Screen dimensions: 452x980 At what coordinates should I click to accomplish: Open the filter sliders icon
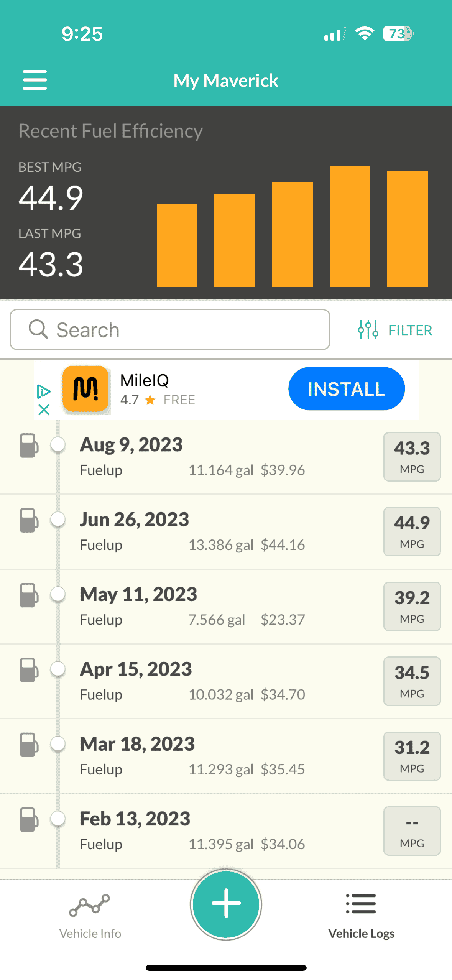tap(368, 330)
